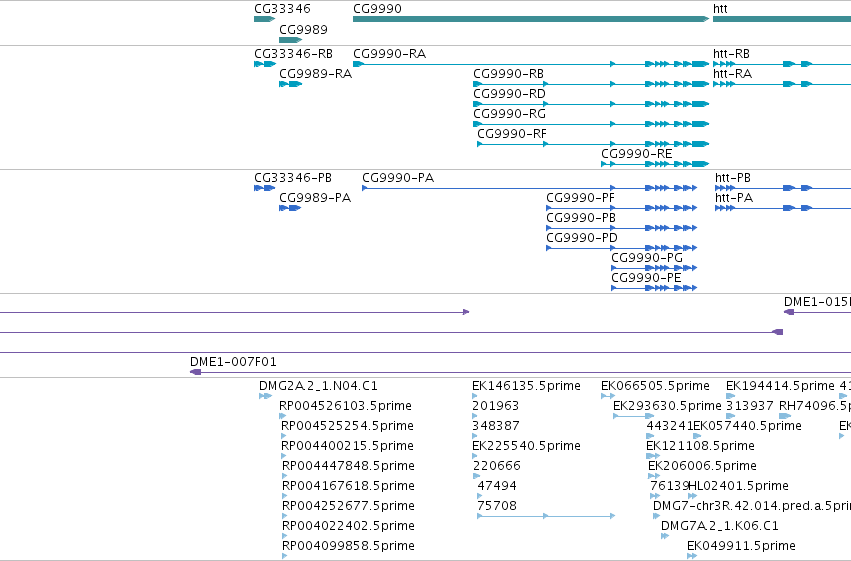Screen dimensions: 851x561
Task: Select transcript CG33346-RB
Action: pyautogui.click(x=265, y=64)
